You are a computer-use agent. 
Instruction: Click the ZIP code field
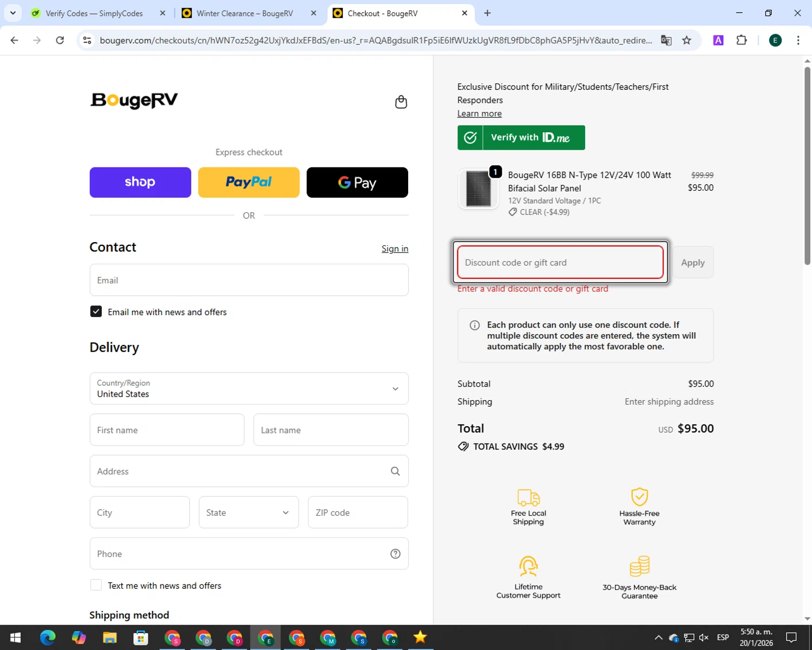click(358, 512)
